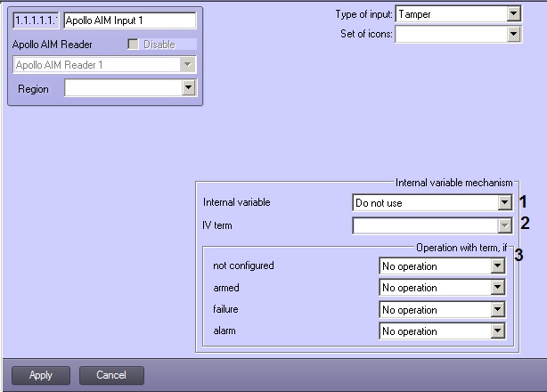Image resolution: width=547 pixels, height=392 pixels.
Task: Open the Region dropdown list
Action: tap(187, 88)
